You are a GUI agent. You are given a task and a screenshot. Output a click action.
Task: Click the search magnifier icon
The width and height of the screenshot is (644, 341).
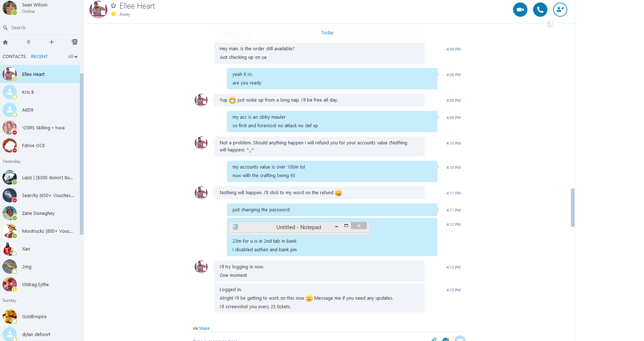click(5, 28)
